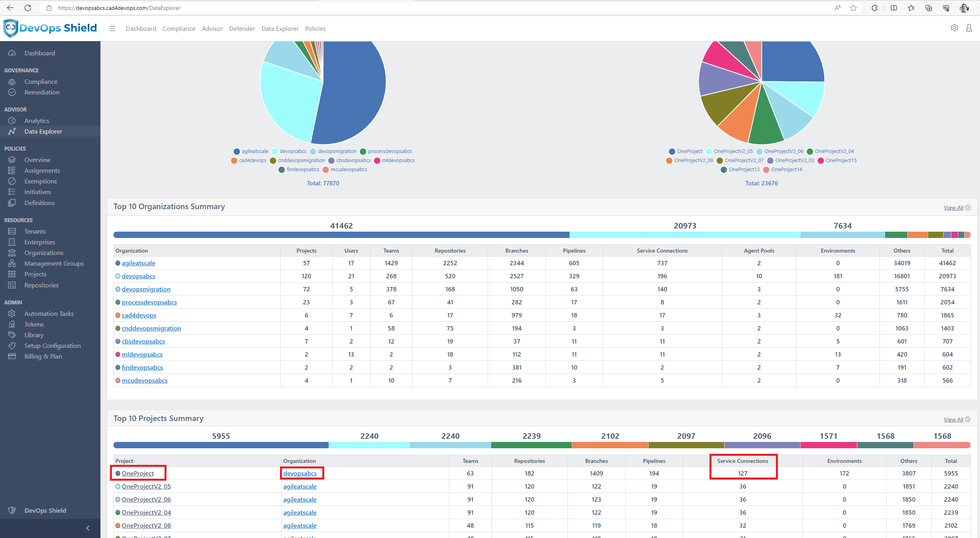Click the Library tag icon in sidebar
Image resolution: width=980 pixels, height=538 pixels.
(12, 335)
